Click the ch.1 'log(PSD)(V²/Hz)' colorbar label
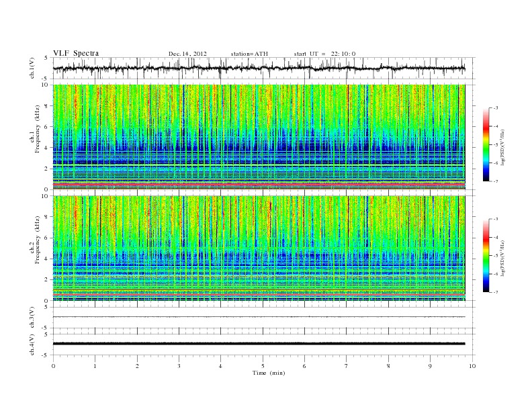Image resolution: width=532 pixels, height=411 pixels. pyautogui.click(x=503, y=147)
